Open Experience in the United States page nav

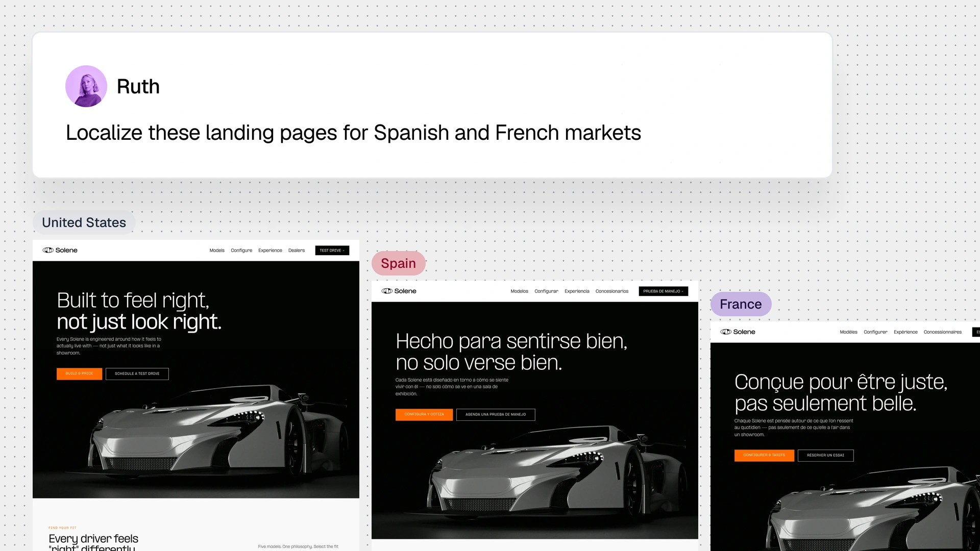(270, 251)
